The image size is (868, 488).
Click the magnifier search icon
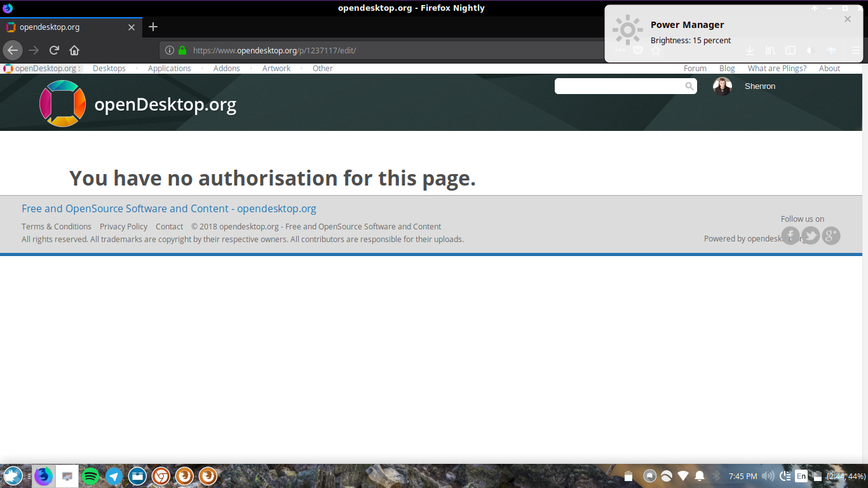click(x=689, y=86)
